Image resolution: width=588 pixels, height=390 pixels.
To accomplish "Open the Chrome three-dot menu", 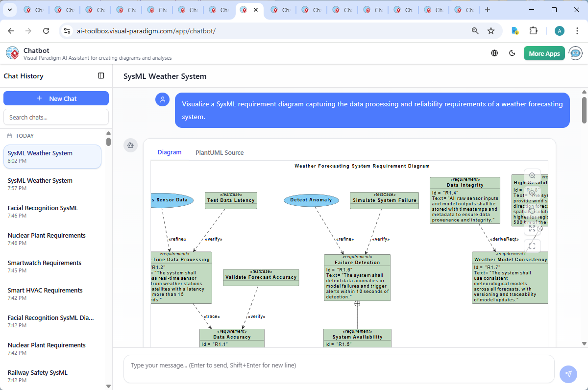I will (x=577, y=31).
